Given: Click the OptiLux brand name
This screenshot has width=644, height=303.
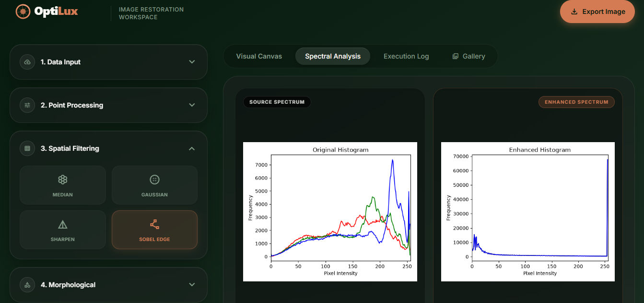Looking at the screenshot, I should pos(56,12).
